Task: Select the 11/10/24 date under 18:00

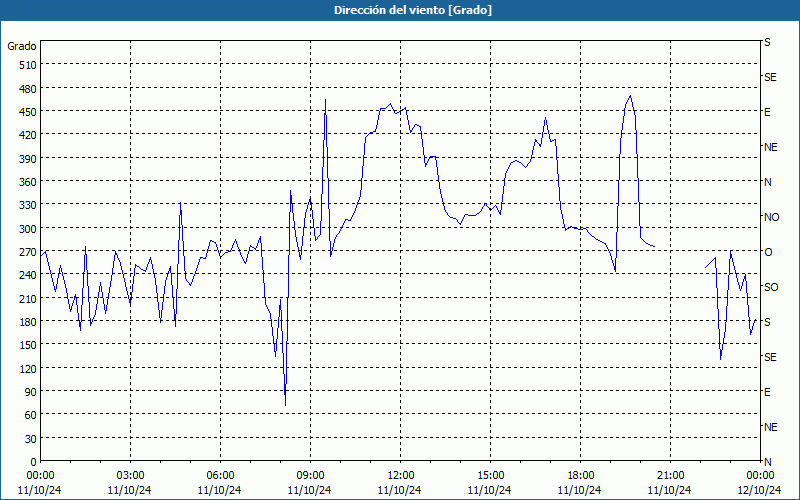Action: tap(580, 490)
